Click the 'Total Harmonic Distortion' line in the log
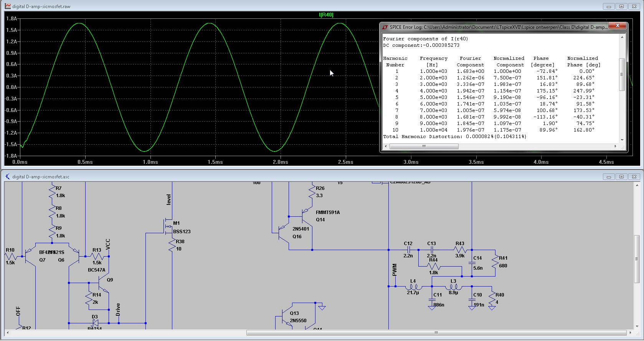 point(454,137)
